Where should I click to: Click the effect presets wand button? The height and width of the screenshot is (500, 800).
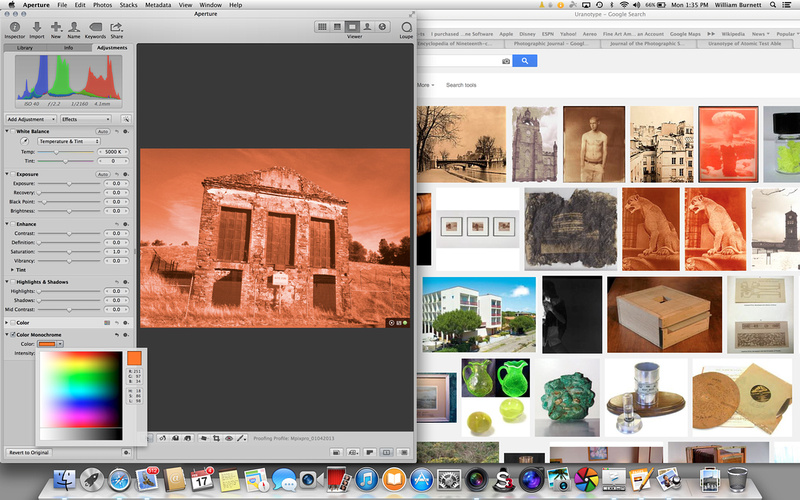(126, 119)
